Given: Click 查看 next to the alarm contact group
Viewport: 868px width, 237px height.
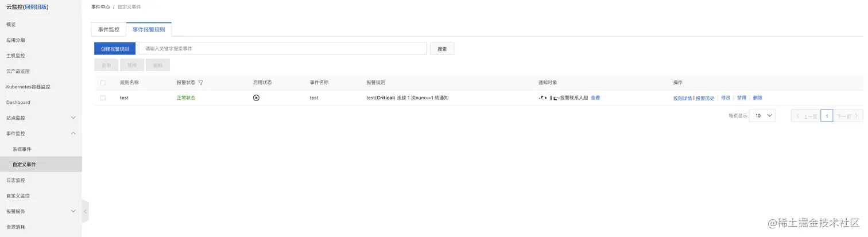Looking at the screenshot, I should [x=595, y=98].
